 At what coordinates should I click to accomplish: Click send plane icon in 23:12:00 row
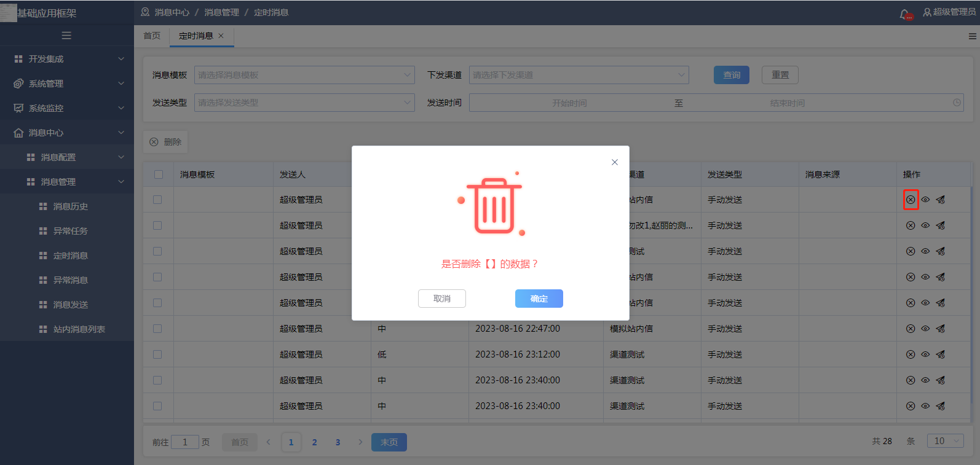tap(941, 354)
